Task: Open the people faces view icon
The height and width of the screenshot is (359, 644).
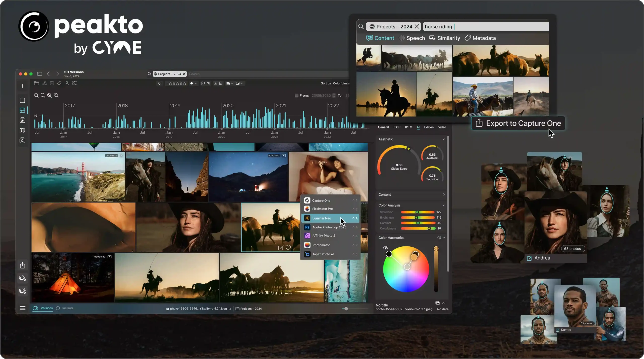Action: (x=22, y=140)
